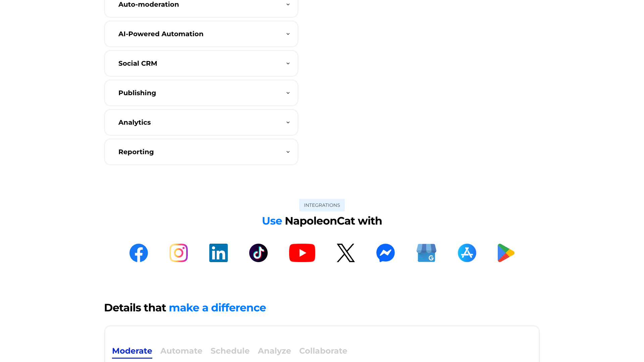This screenshot has width=644, height=362.
Task: Switch to the Schedule tab
Action: [x=230, y=351]
